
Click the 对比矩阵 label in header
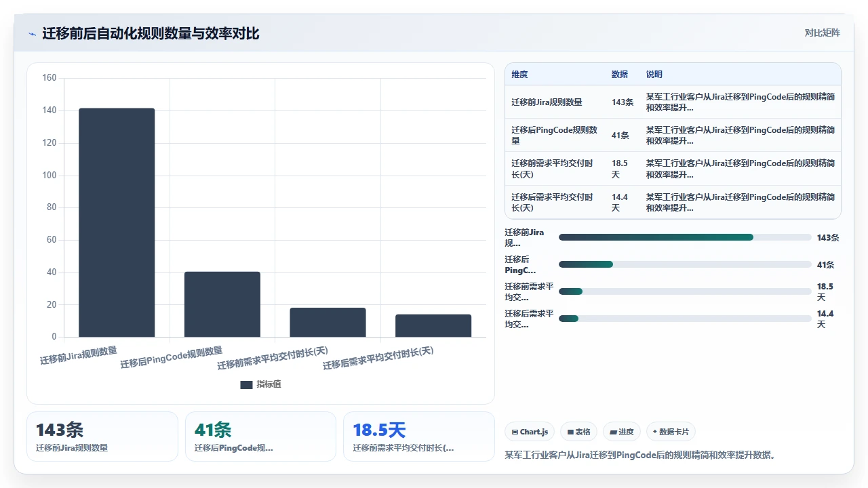pos(822,33)
